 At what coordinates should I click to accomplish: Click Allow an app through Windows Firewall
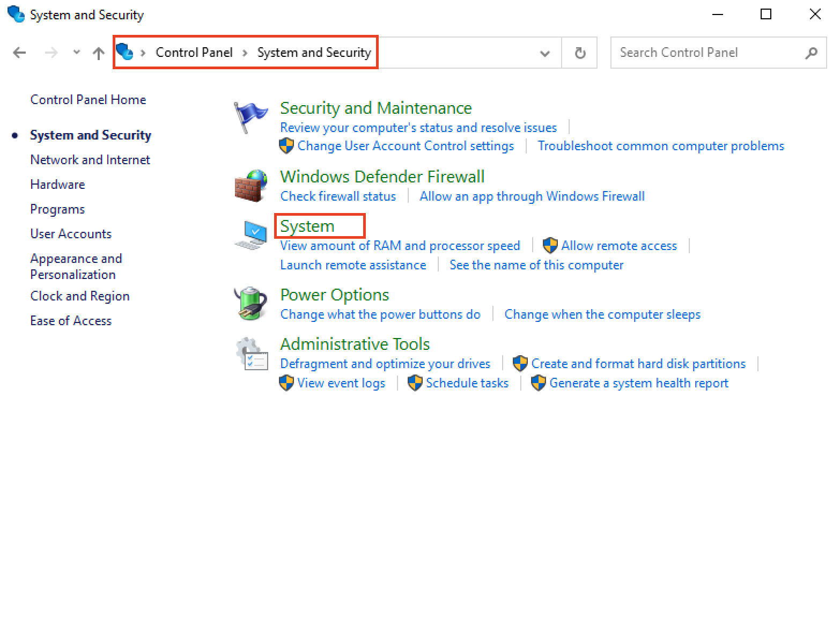(532, 196)
